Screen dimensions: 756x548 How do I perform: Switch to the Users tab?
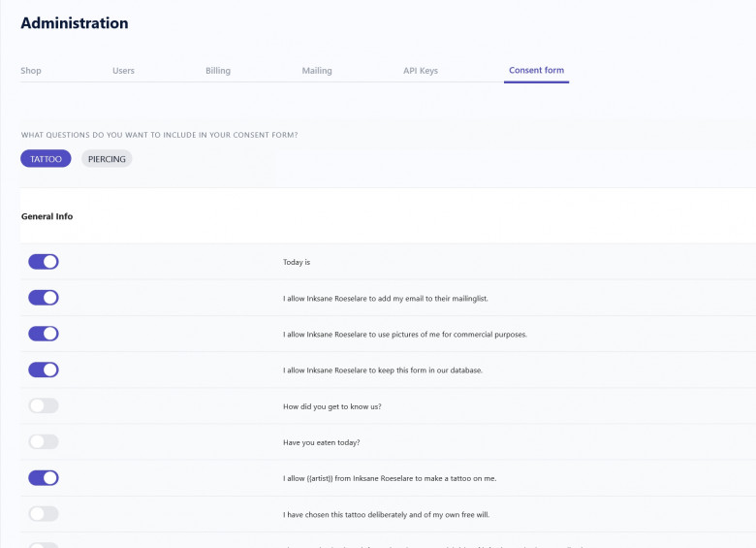pos(123,71)
